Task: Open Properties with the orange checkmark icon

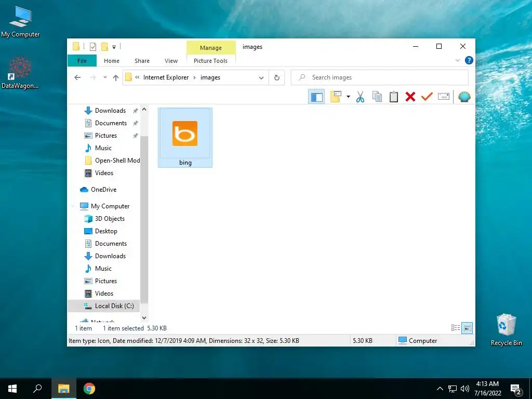Action: 427,97
